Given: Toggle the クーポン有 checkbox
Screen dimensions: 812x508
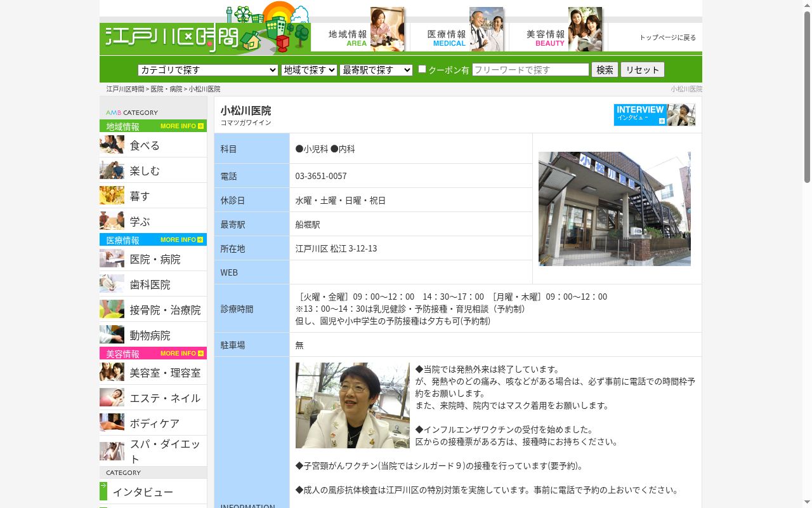Looking at the screenshot, I should pyautogui.click(x=422, y=69).
